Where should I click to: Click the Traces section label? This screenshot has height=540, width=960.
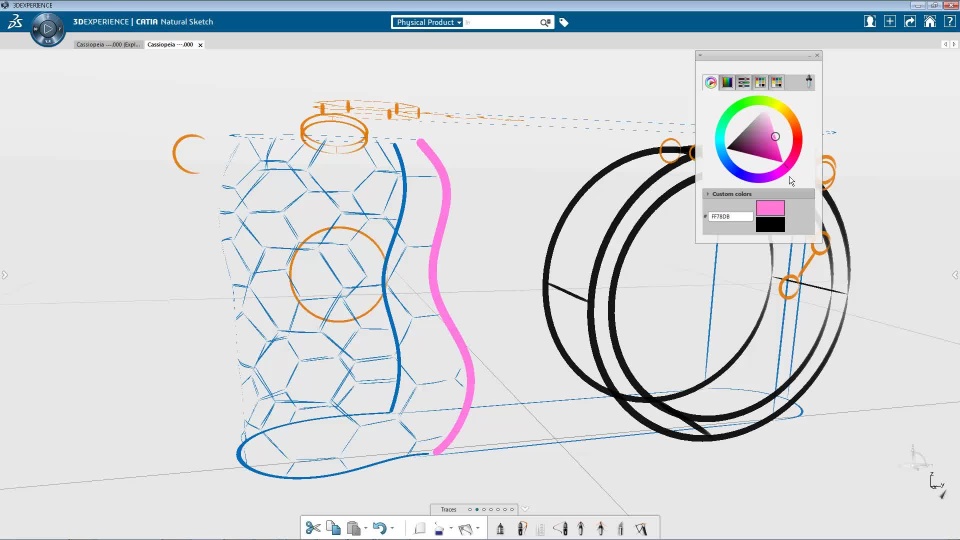449,509
